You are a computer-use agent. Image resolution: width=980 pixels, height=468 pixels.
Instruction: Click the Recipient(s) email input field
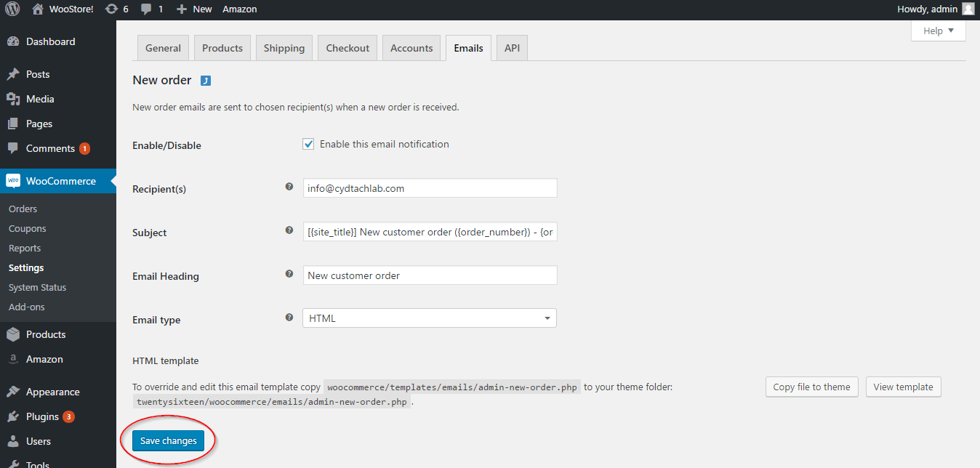(x=430, y=188)
